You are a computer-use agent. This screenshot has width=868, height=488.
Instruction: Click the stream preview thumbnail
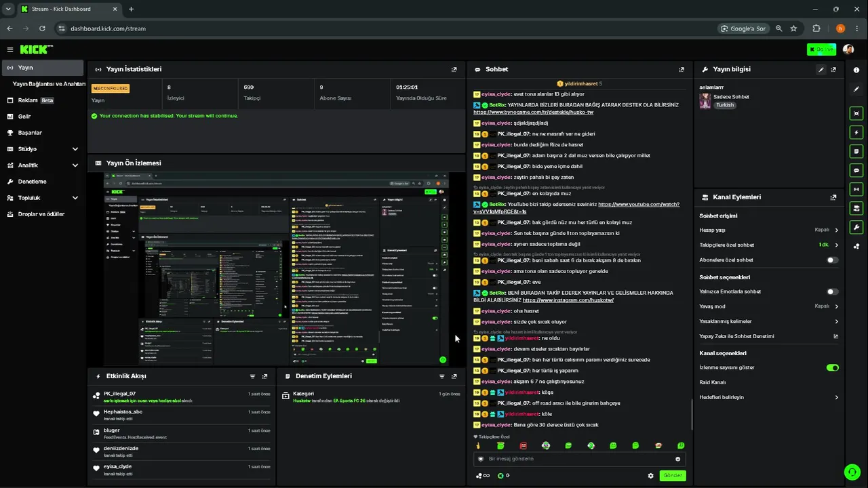click(x=276, y=269)
